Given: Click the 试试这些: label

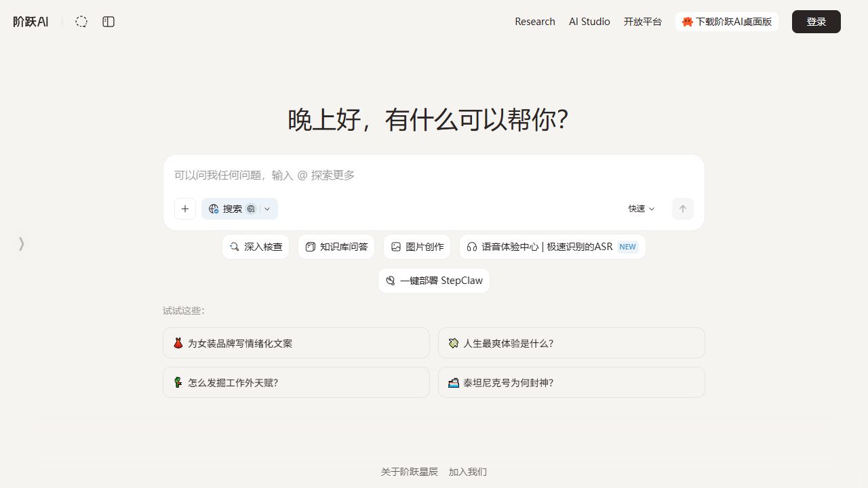Looking at the screenshot, I should click(x=184, y=310).
